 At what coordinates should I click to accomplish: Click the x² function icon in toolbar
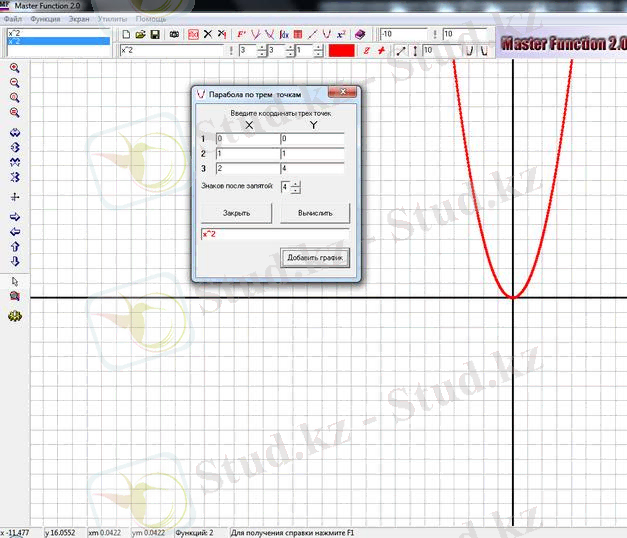click(340, 34)
